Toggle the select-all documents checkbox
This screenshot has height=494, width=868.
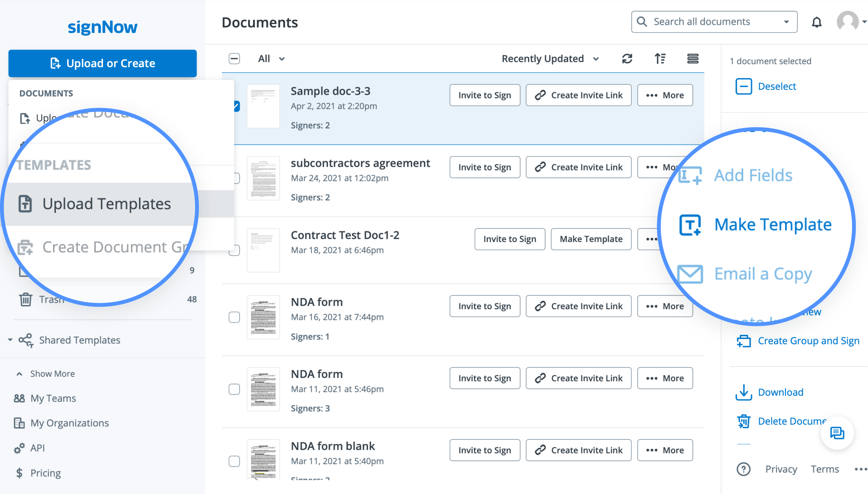pyautogui.click(x=234, y=58)
